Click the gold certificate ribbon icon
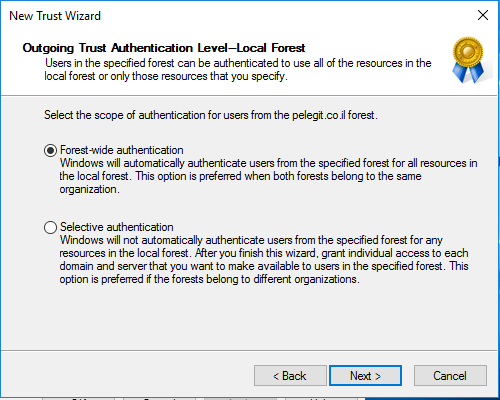Screen dimensions: 500x400 pyautogui.click(x=469, y=59)
